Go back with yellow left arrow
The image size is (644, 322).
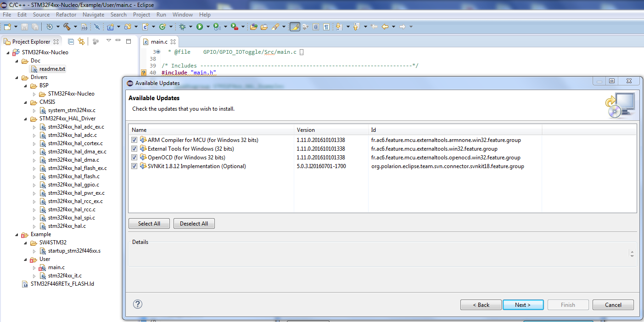pos(385,27)
